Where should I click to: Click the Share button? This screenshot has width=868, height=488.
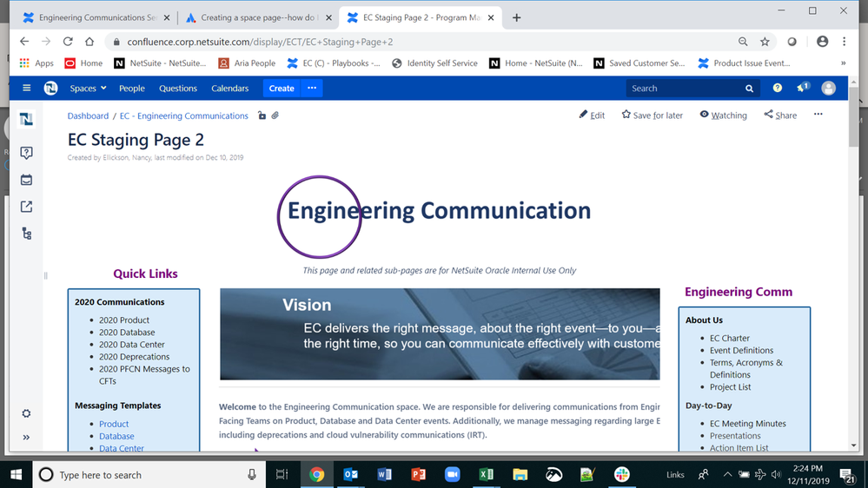pos(780,115)
